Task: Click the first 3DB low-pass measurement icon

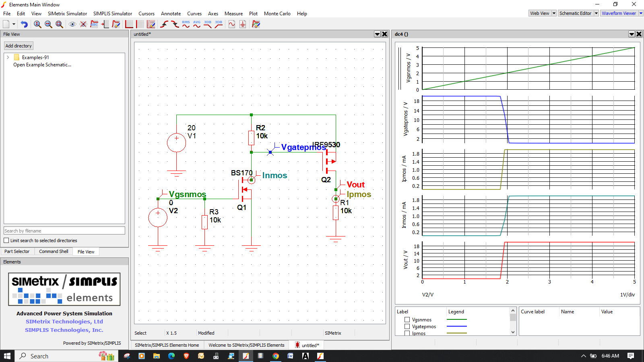Action: [x=208, y=24]
